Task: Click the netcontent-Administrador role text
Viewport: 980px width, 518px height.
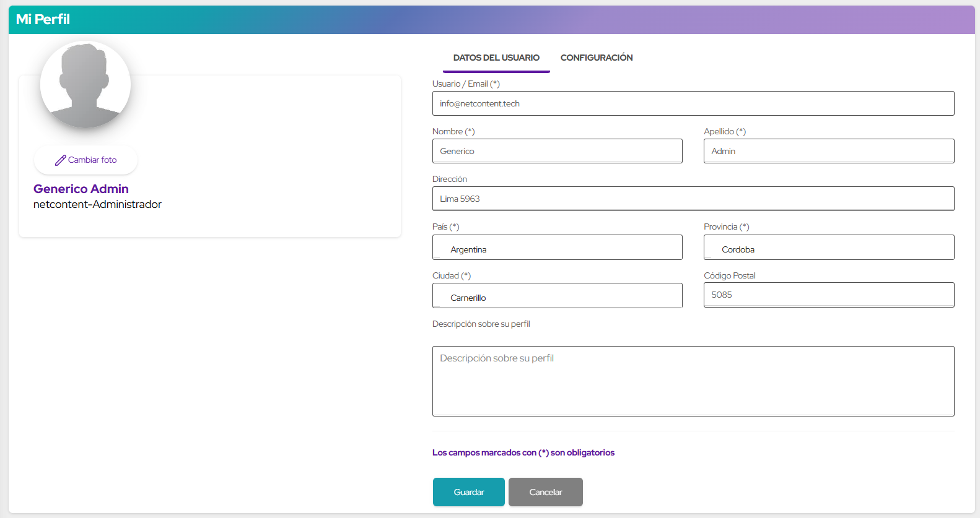Action: click(x=97, y=204)
